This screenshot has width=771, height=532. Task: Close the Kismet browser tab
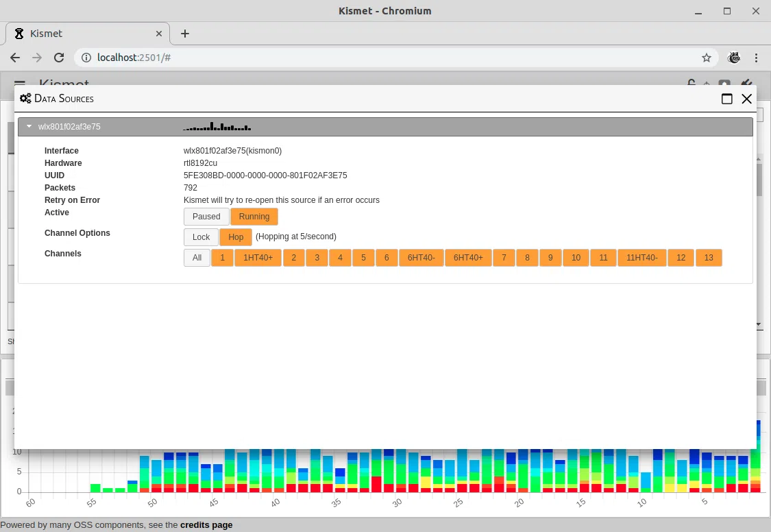click(x=159, y=34)
